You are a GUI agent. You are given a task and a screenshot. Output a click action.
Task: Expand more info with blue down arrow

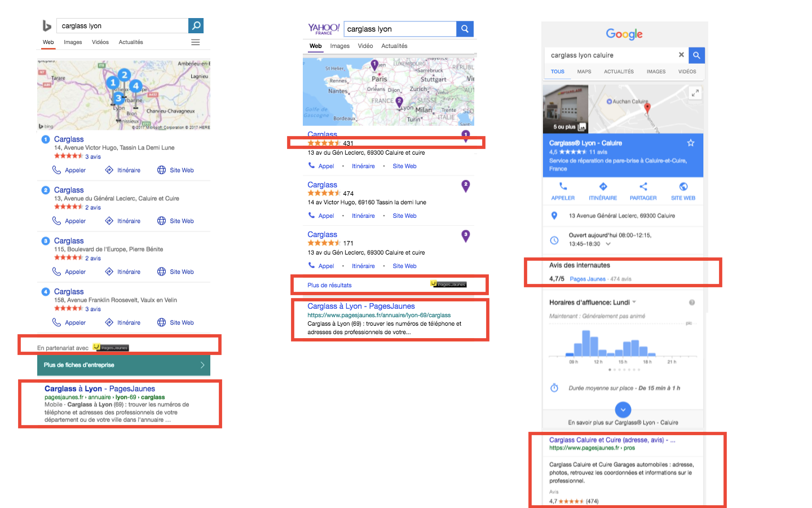623,409
